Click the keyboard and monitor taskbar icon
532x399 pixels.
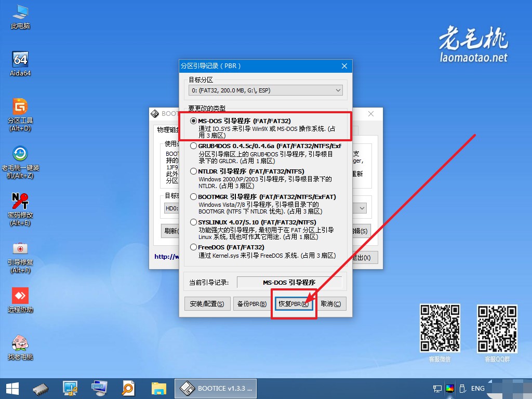99,389
